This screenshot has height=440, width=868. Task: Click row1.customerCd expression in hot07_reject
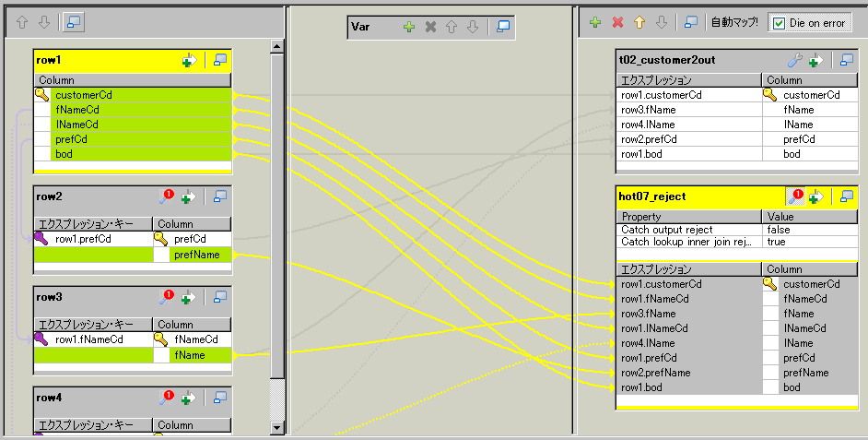689,284
